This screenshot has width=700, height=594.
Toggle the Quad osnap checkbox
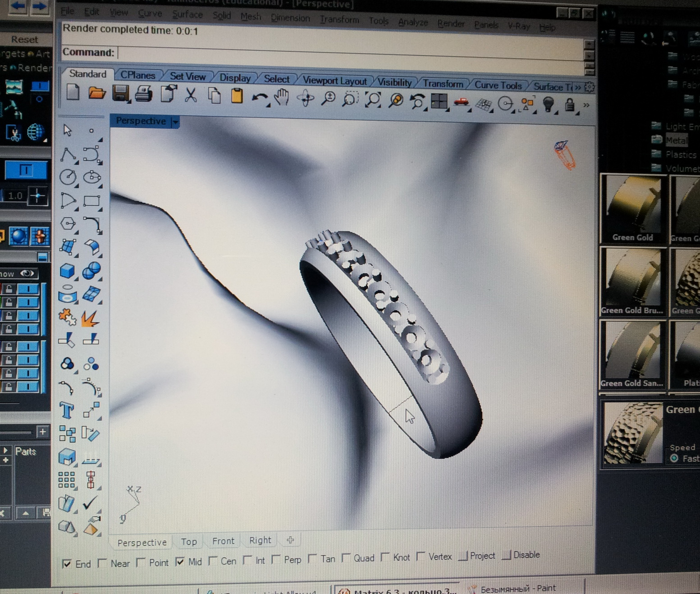346,558
